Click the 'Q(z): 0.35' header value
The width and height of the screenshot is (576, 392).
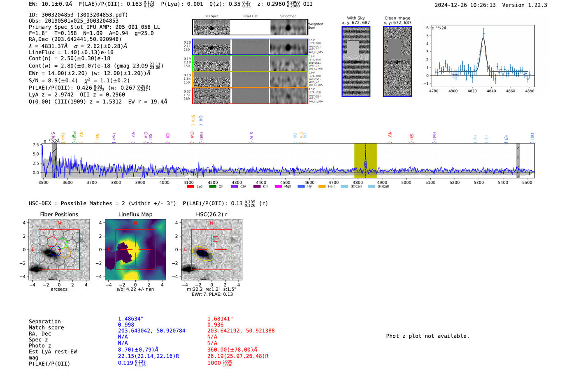pyautogui.click(x=230, y=4)
